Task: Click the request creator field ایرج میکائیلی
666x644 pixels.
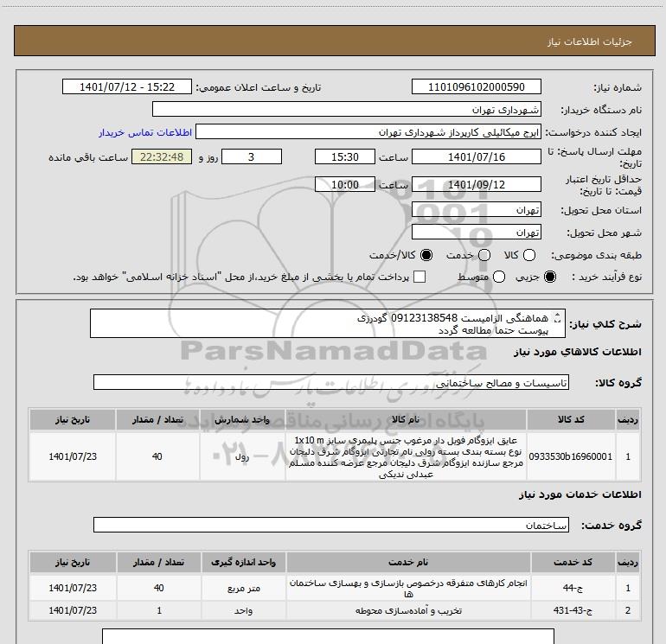Action: pyautogui.click(x=368, y=131)
